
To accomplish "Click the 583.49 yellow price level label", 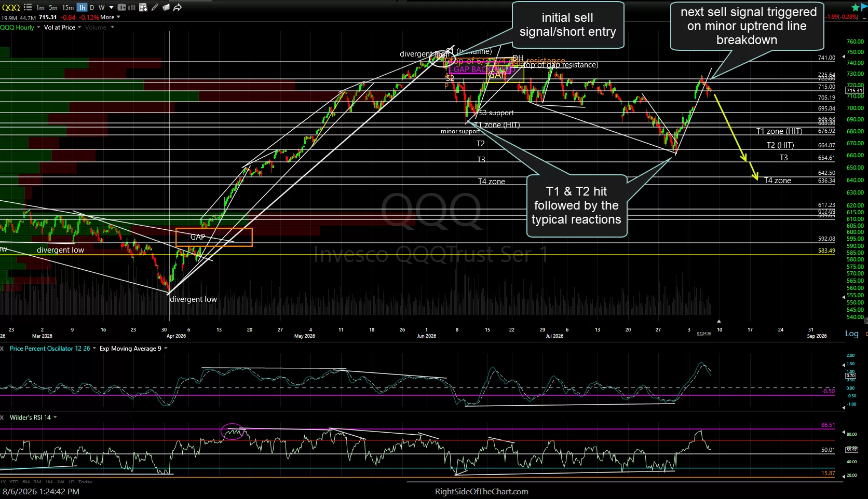I will pyautogui.click(x=826, y=251).
